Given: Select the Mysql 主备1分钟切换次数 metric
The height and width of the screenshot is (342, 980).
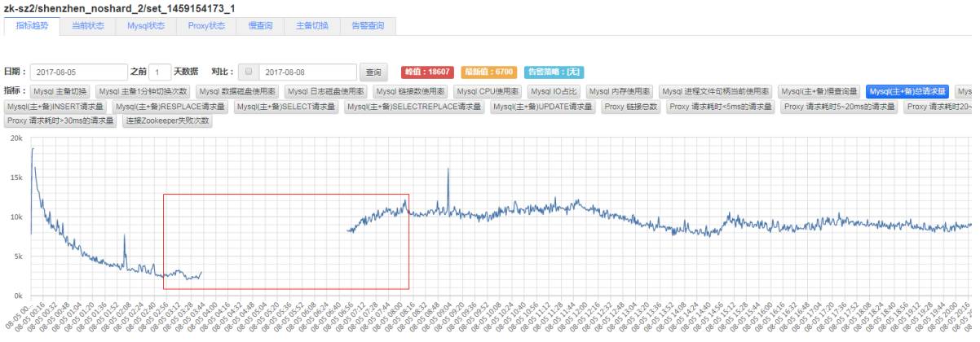Looking at the screenshot, I should (x=143, y=91).
